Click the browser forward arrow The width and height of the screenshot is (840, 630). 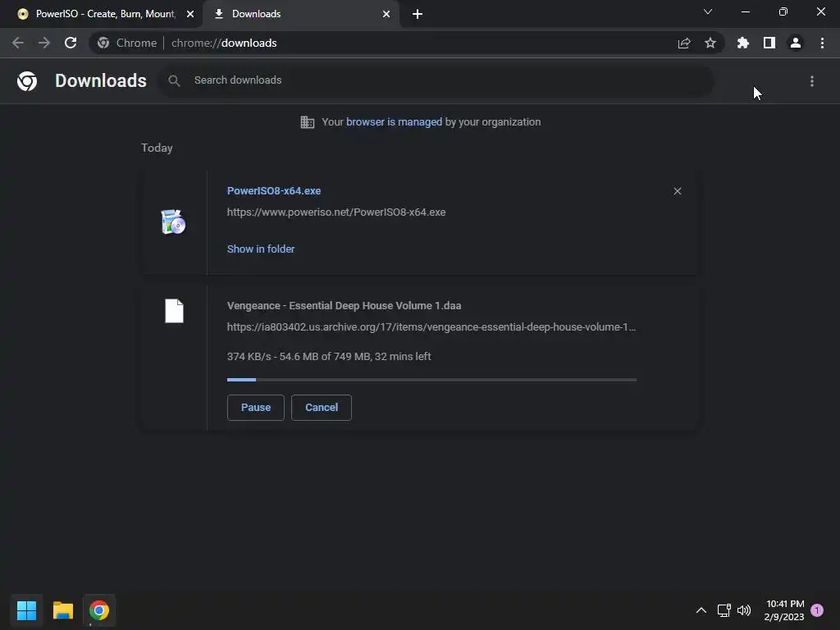[x=44, y=43]
